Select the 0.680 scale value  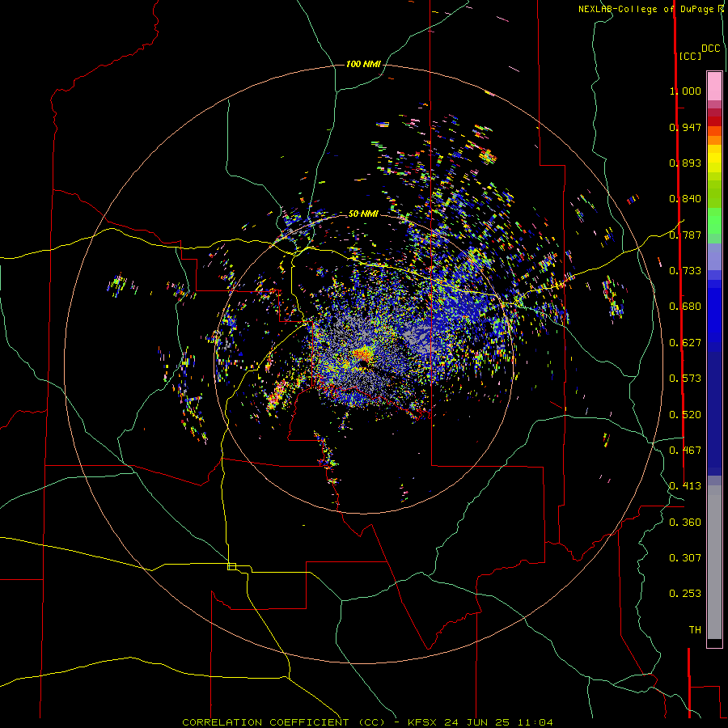[685, 307]
